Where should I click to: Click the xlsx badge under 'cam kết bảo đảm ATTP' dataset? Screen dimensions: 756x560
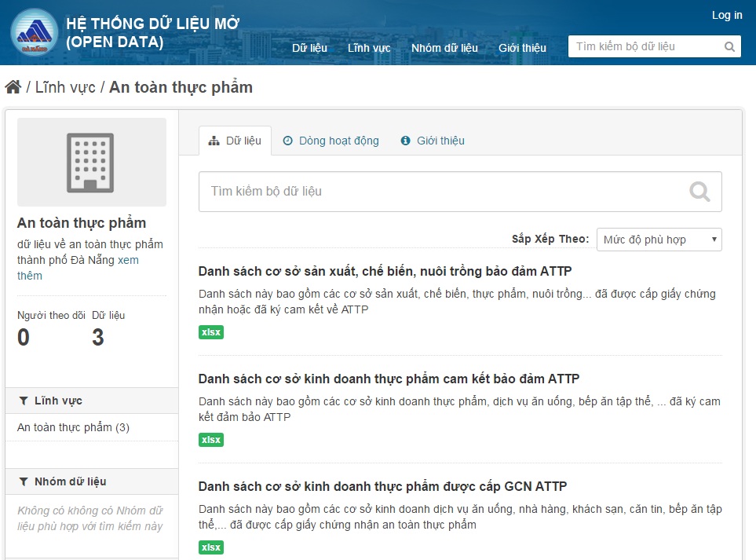click(211, 440)
